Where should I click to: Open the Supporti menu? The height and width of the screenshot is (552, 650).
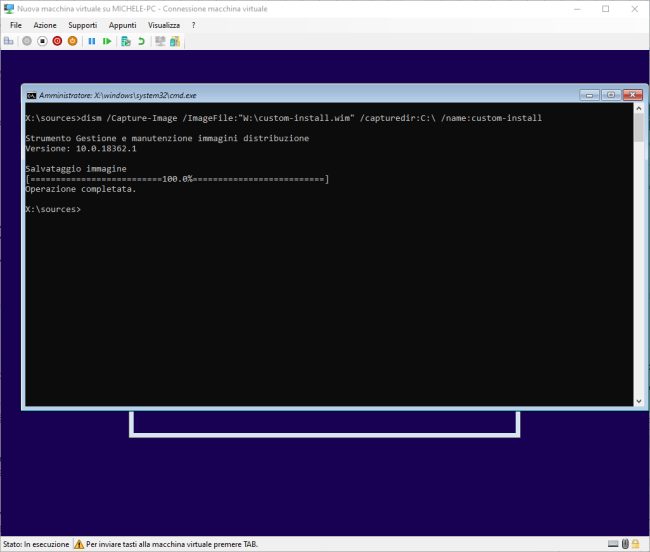click(x=82, y=25)
